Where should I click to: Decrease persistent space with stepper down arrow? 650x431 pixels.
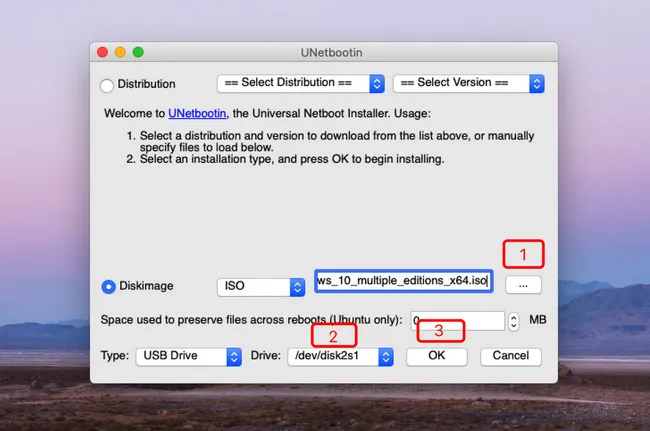(513, 325)
